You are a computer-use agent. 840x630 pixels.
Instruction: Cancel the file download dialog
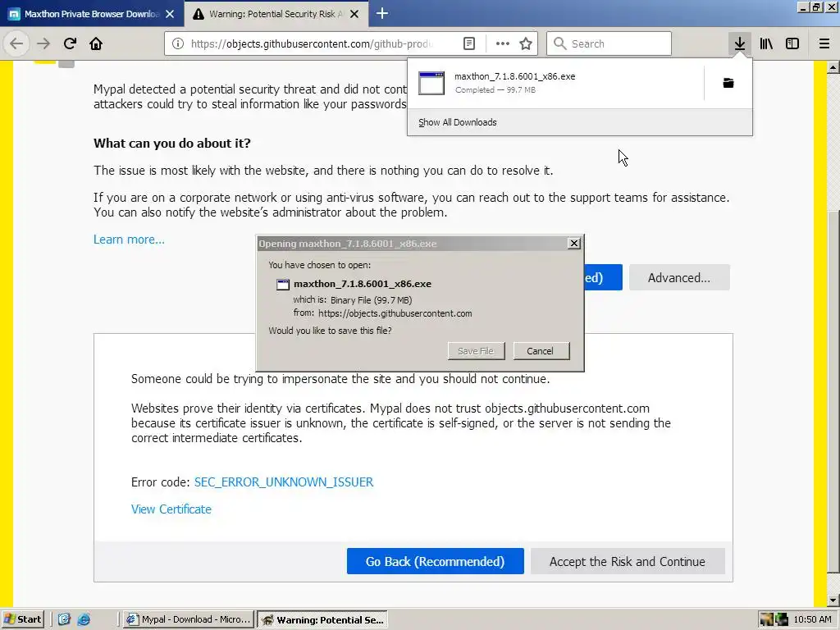point(541,351)
